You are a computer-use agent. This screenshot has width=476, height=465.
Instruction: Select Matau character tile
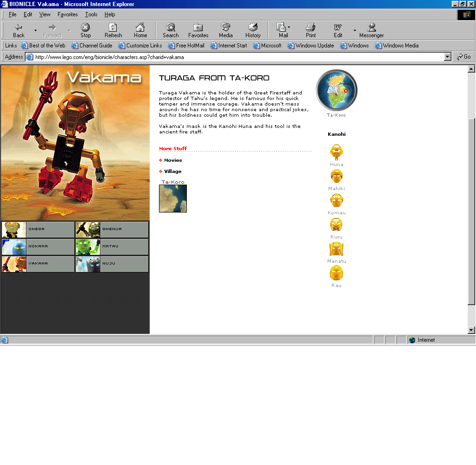pyautogui.click(x=112, y=246)
